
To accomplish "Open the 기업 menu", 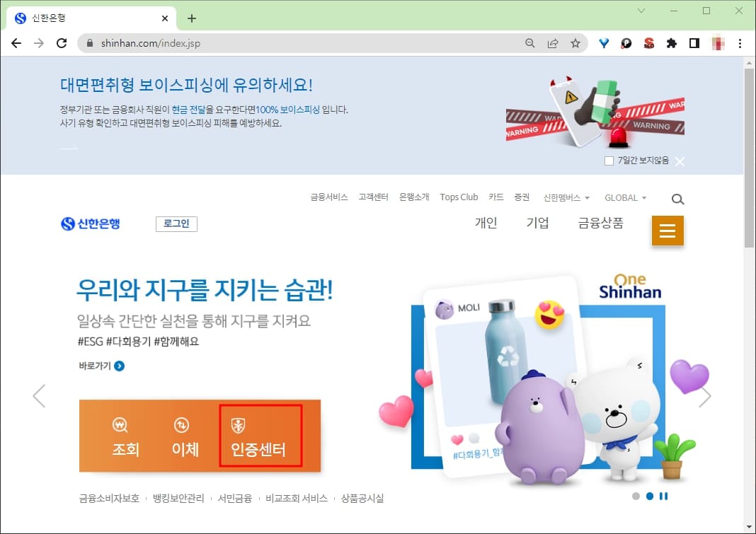I will click(537, 223).
